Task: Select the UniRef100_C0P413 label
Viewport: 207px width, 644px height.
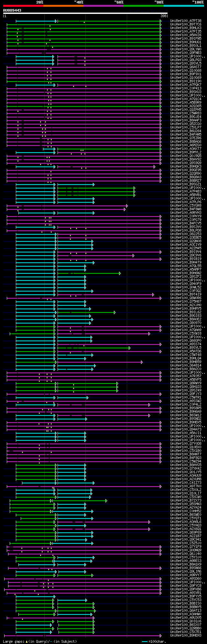Action: pos(186,88)
